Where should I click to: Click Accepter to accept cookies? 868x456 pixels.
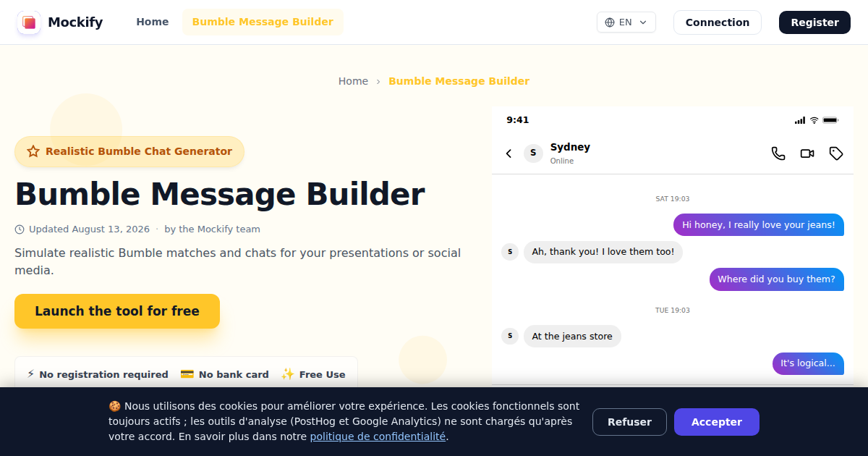coord(717,422)
